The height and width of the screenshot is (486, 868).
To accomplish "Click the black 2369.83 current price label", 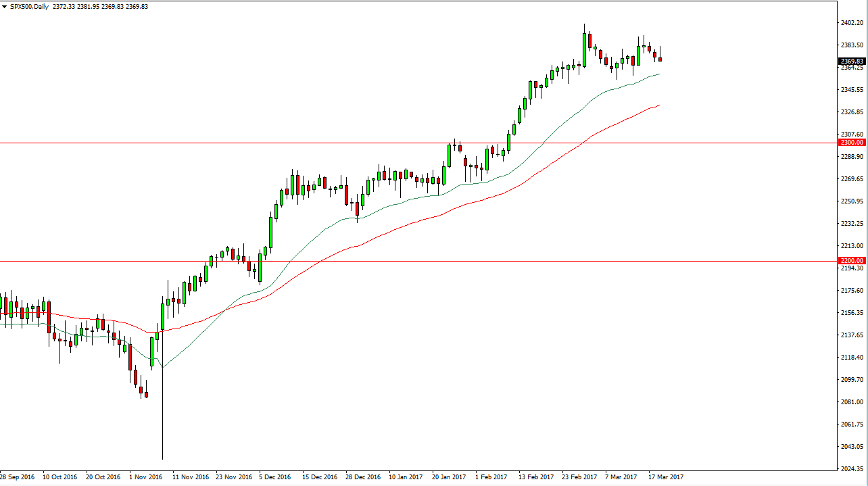I will tap(853, 62).
